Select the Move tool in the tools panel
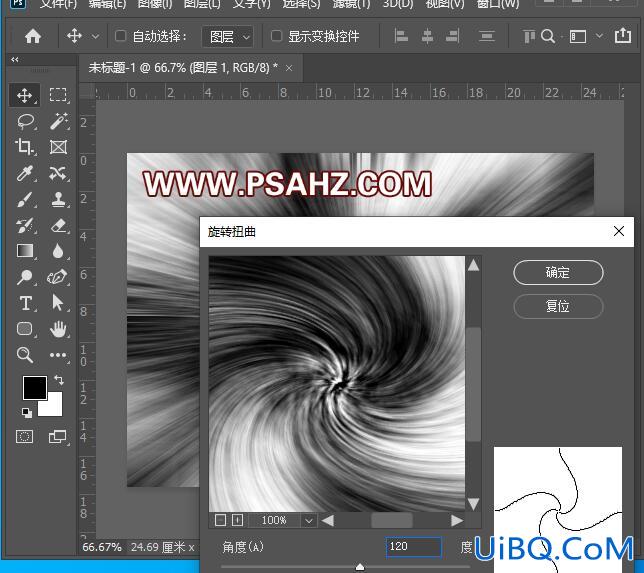 tap(25, 95)
